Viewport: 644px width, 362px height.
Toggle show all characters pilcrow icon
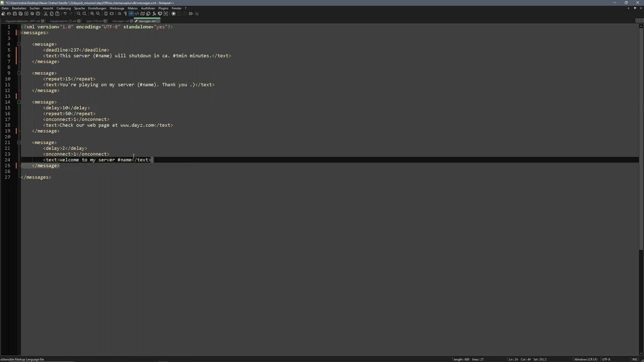pyautogui.click(x=125, y=14)
